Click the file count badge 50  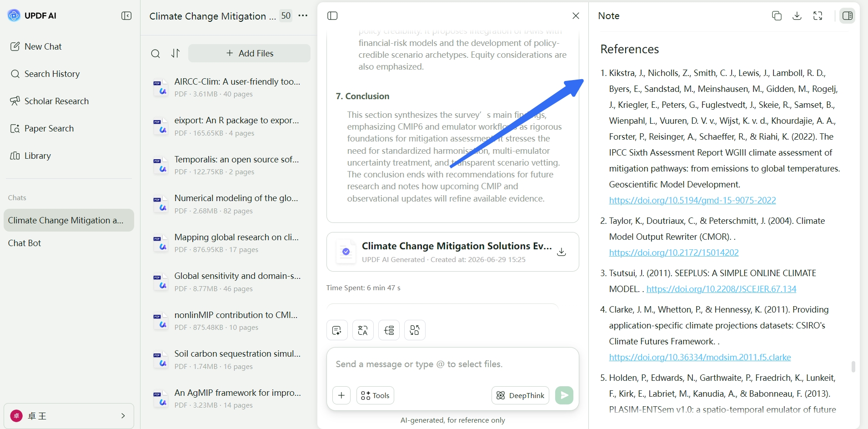(x=286, y=15)
